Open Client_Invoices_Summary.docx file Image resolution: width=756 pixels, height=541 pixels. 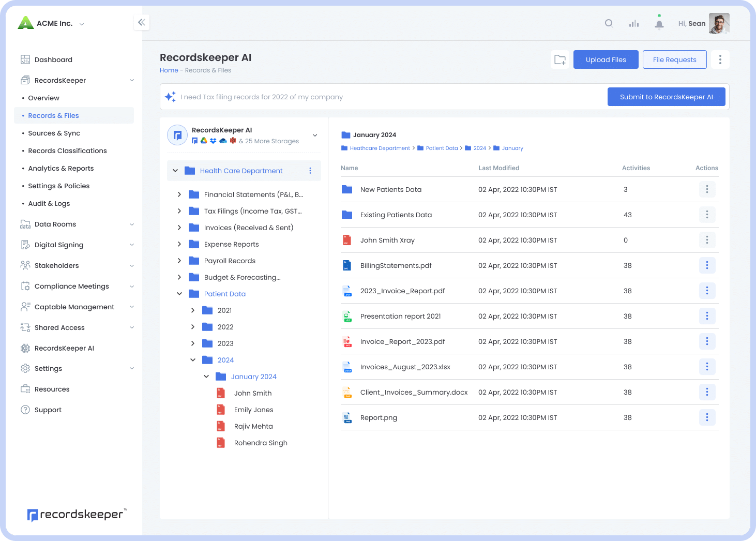[x=414, y=392]
